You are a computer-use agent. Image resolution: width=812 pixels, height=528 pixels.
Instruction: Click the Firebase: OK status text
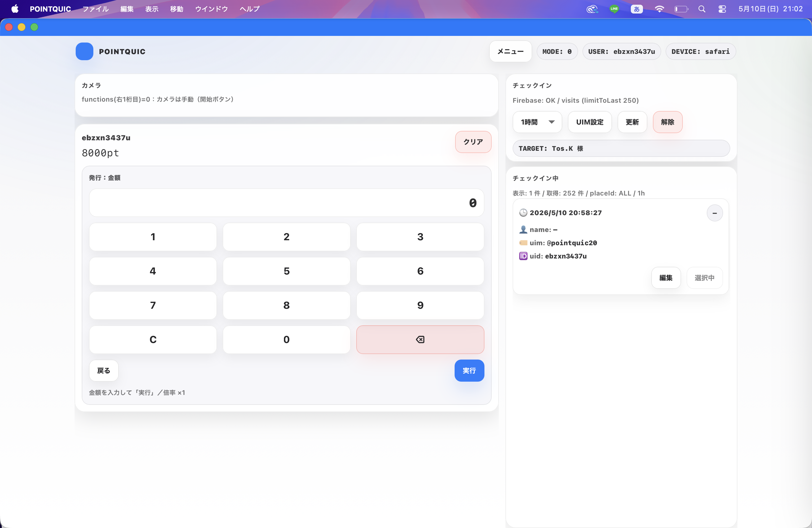coord(576,101)
